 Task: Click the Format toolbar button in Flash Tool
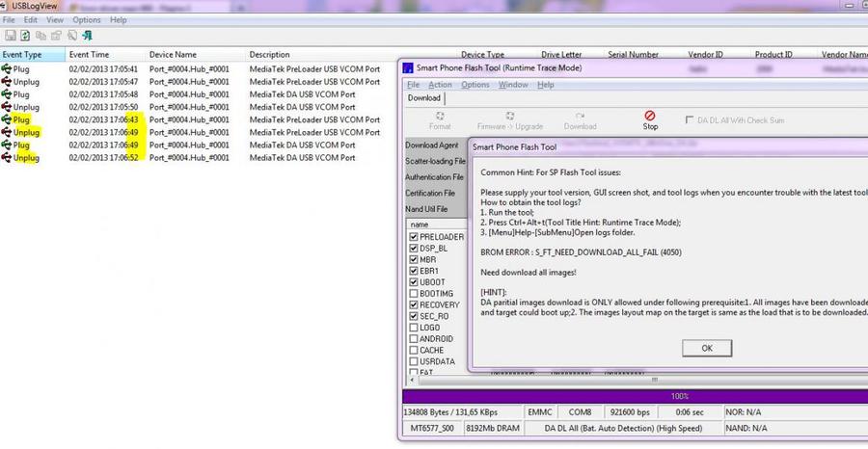(440, 120)
